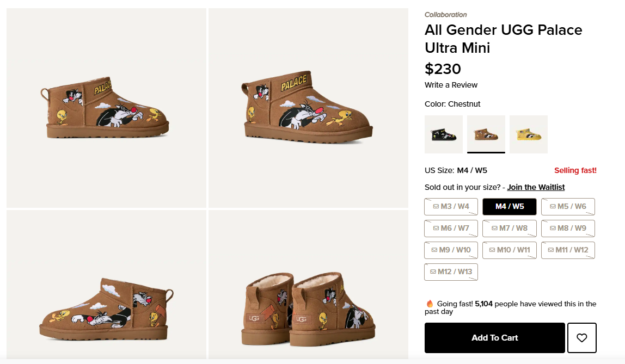Open the Join the Waitlist link
625x364 pixels.
click(x=536, y=187)
